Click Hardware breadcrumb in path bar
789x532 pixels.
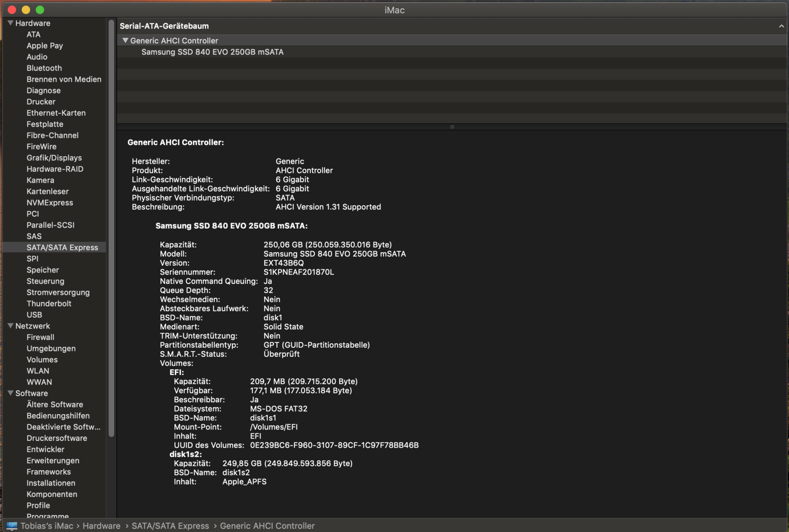coord(101,526)
